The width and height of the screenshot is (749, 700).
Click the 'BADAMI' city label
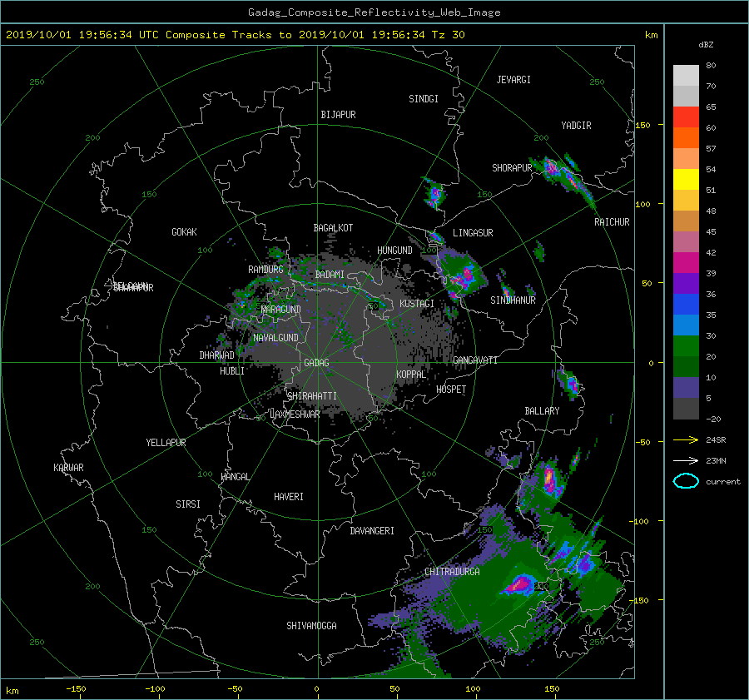pos(330,275)
